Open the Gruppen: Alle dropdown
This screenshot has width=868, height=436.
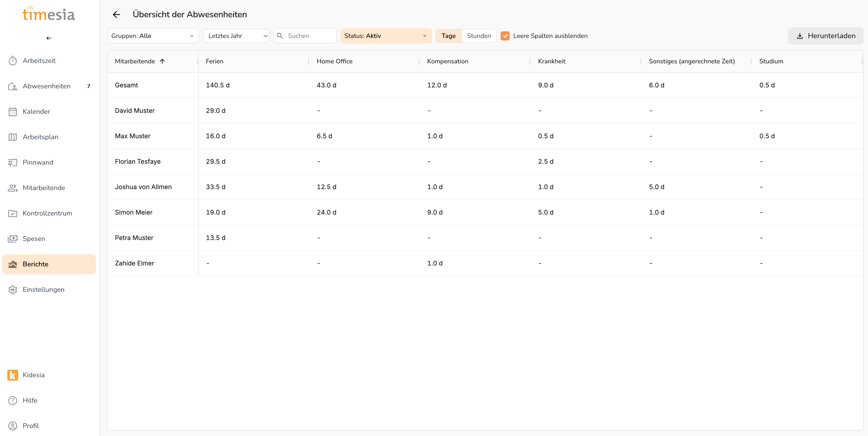pyautogui.click(x=153, y=36)
